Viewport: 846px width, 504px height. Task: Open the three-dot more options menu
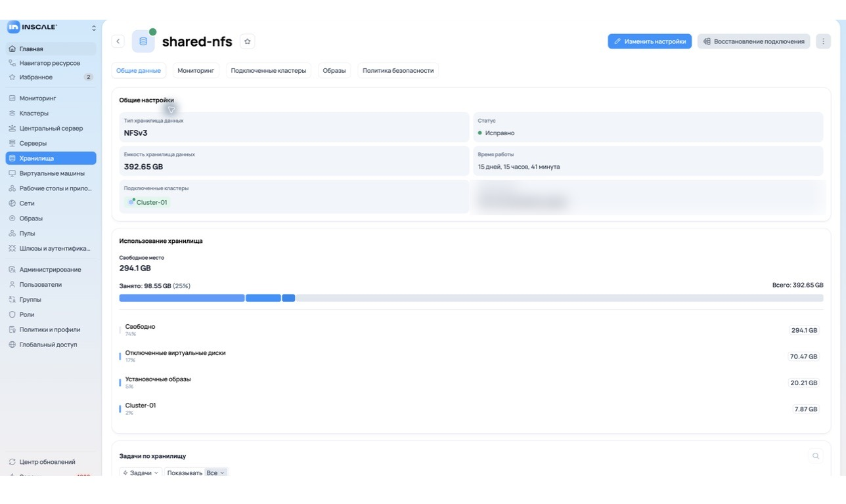pyautogui.click(x=823, y=41)
